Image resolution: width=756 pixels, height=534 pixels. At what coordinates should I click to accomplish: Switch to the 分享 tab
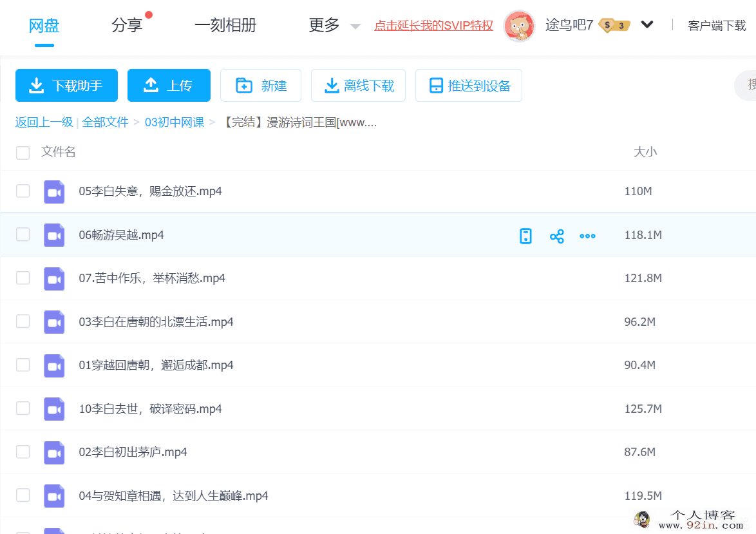127,25
